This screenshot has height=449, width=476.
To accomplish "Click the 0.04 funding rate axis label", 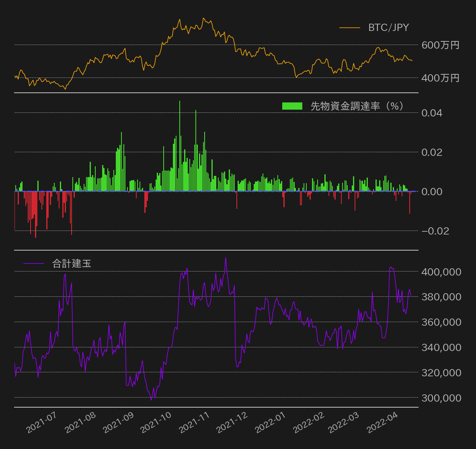I will pyautogui.click(x=432, y=113).
